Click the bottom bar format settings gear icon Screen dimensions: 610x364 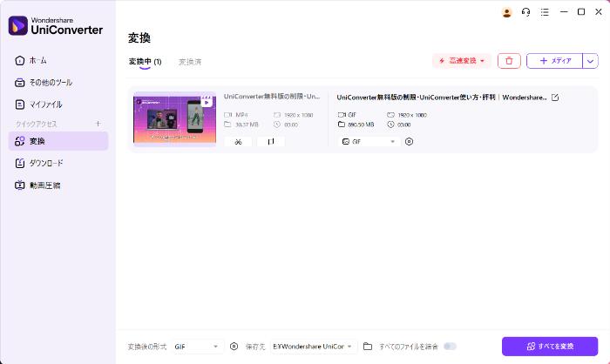(234, 346)
